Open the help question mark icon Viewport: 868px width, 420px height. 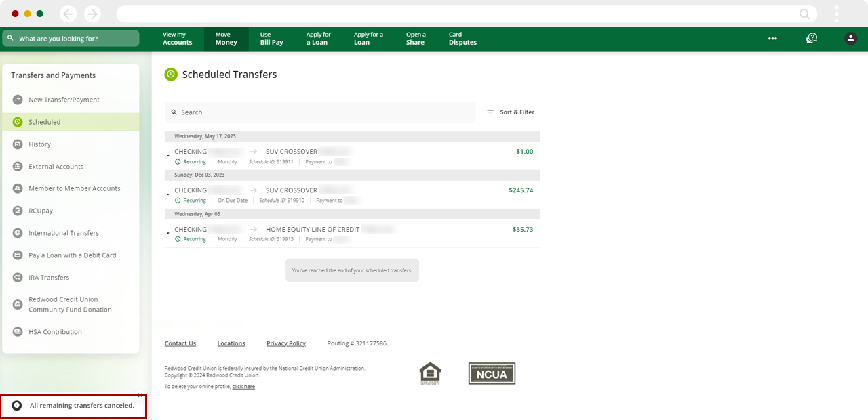pos(812,38)
